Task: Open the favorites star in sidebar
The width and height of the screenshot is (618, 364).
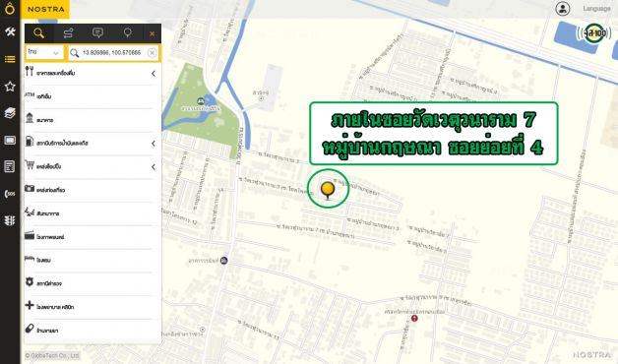Action: (x=10, y=87)
